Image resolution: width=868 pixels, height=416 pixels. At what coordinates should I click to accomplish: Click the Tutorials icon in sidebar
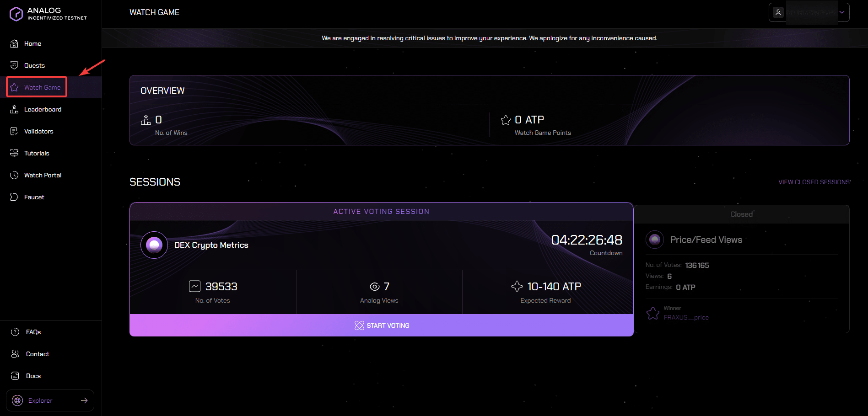[x=15, y=153]
